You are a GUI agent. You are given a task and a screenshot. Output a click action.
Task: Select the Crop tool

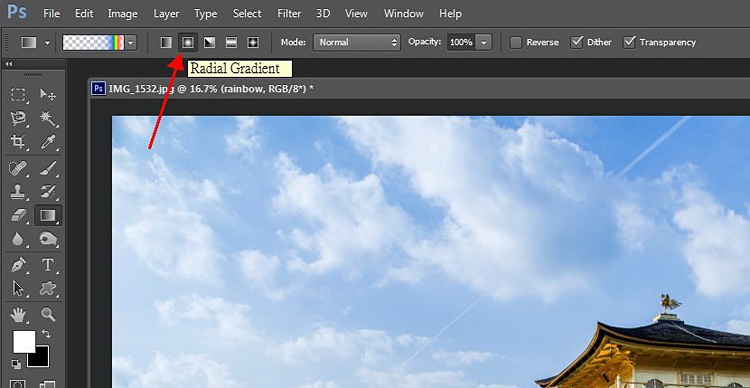click(x=18, y=142)
